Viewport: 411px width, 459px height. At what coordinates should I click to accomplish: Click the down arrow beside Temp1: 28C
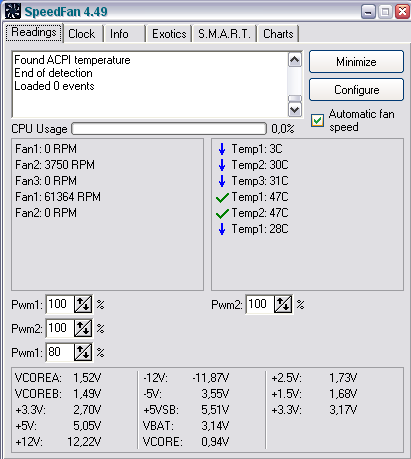(222, 229)
